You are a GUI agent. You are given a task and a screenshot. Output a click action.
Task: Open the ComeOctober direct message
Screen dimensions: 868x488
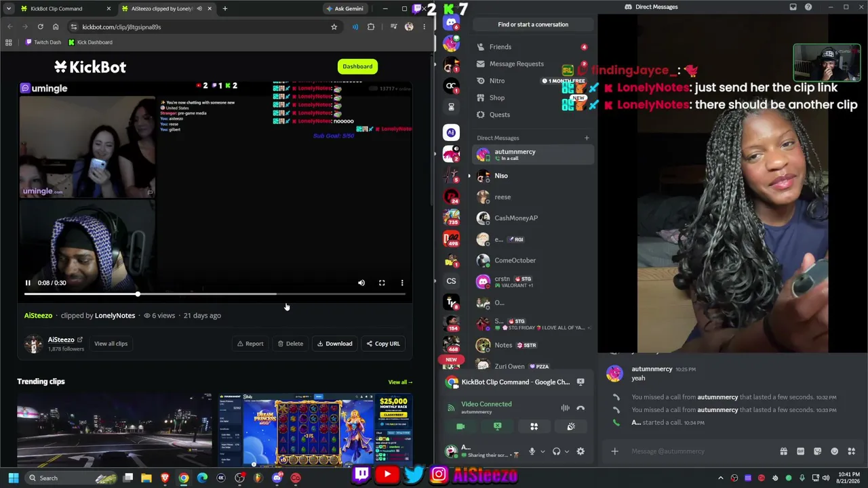click(533, 260)
